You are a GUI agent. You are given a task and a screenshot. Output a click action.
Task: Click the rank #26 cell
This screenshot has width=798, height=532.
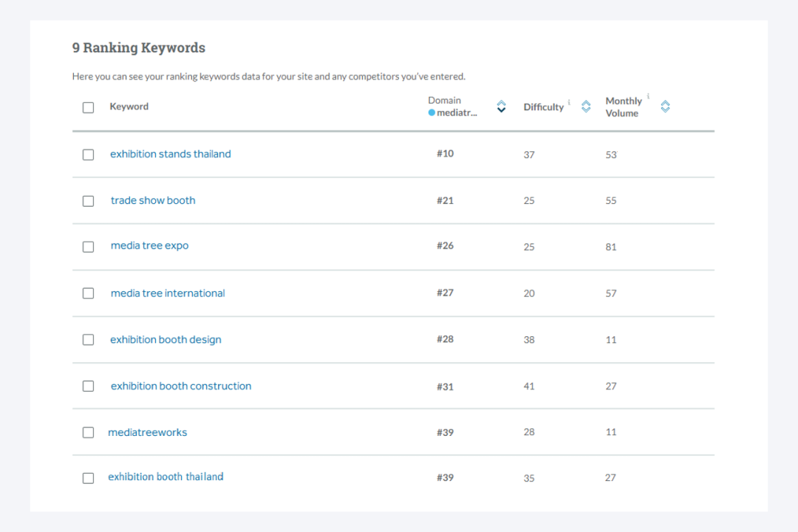pos(446,245)
